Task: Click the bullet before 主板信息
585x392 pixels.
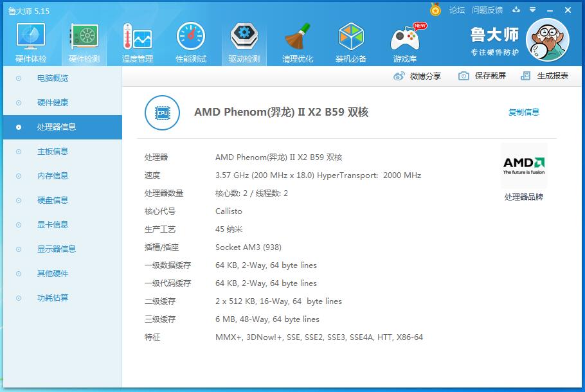Action: (x=19, y=152)
